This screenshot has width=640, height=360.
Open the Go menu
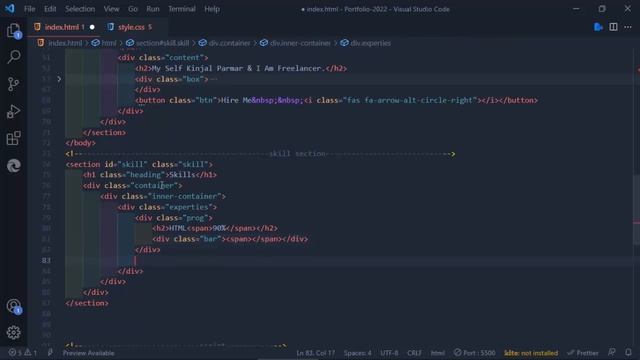pyautogui.click(x=133, y=9)
